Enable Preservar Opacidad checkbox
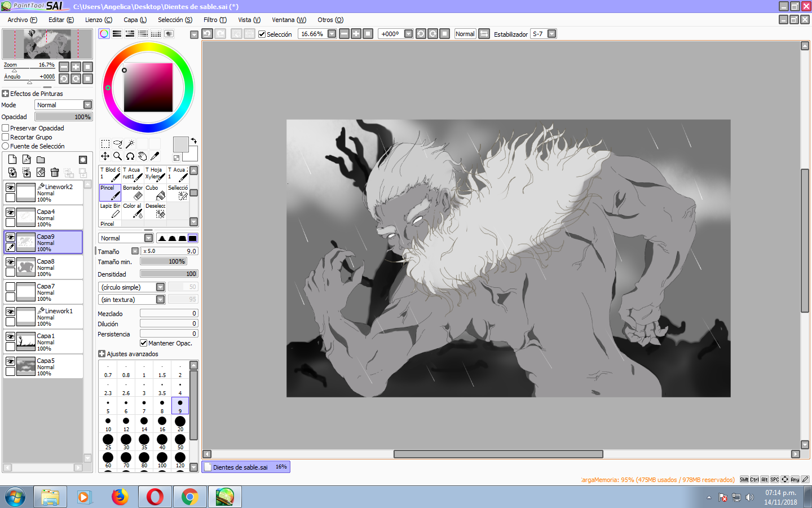The image size is (812, 508). click(6, 128)
